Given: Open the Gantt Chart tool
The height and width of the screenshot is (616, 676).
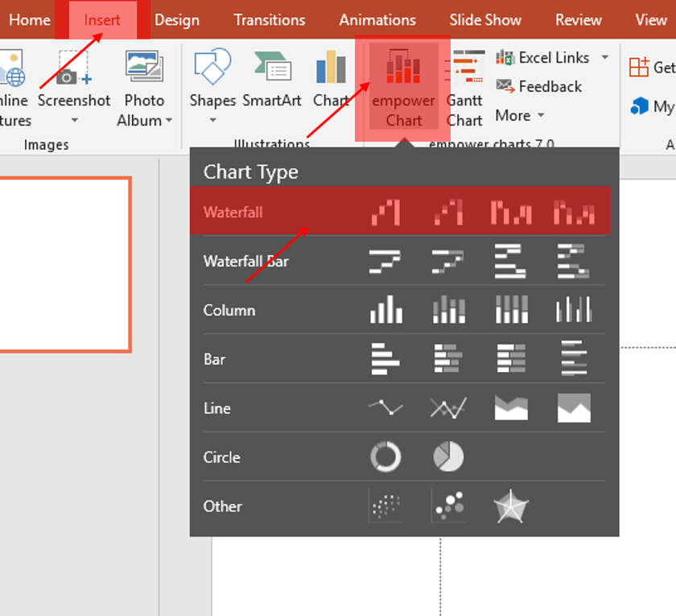Looking at the screenshot, I should [464, 87].
